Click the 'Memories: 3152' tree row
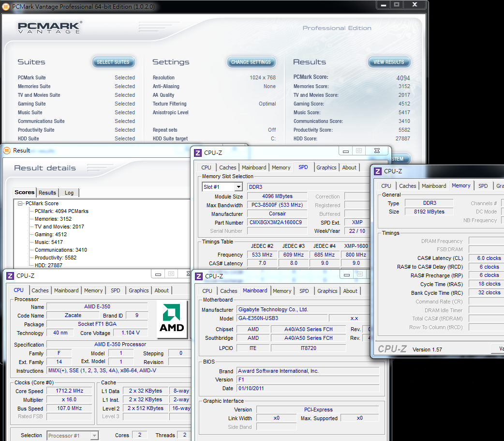504x441 pixels. [53, 219]
